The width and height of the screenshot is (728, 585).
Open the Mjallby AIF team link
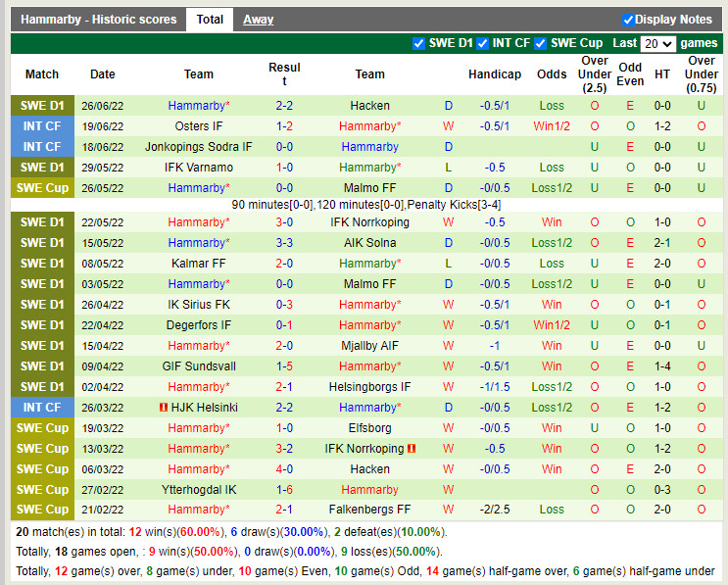tap(369, 346)
